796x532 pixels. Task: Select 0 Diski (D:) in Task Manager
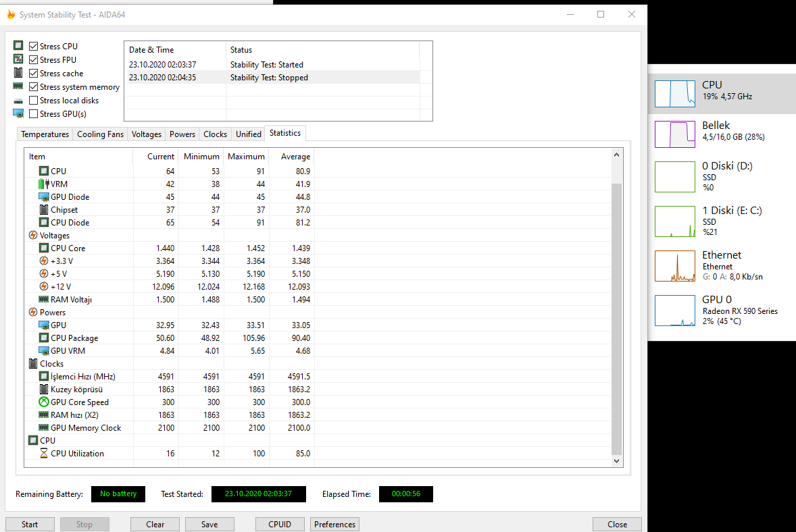pos(722,176)
